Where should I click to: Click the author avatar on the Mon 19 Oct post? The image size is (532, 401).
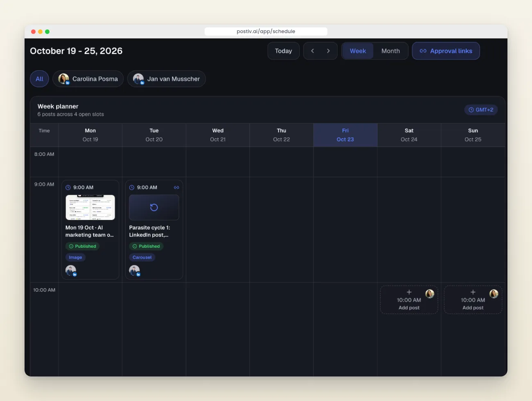tap(71, 270)
